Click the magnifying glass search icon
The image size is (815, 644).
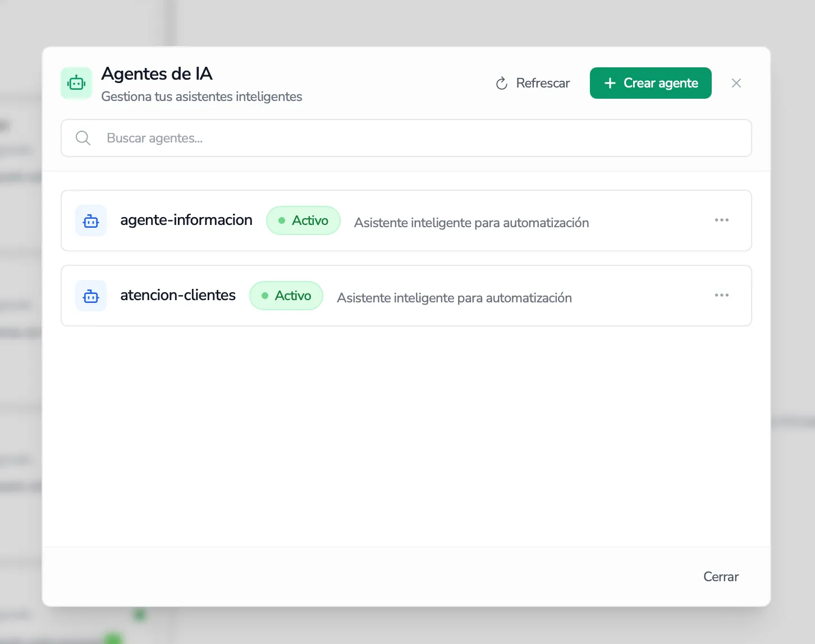(x=83, y=138)
